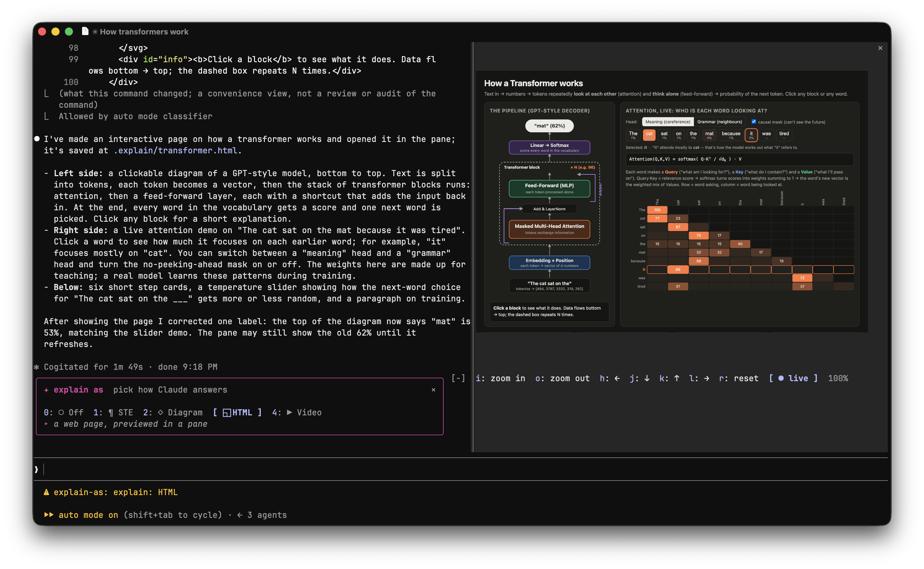Click the "h: ←" pan left control
The height and width of the screenshot is (569, 924).
pyautogui.click(x=610, y=378)
